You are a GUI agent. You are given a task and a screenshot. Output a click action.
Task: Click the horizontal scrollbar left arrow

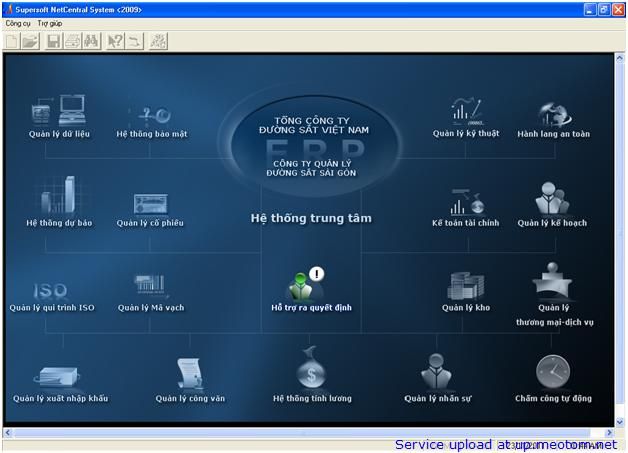tap(8, 433)
